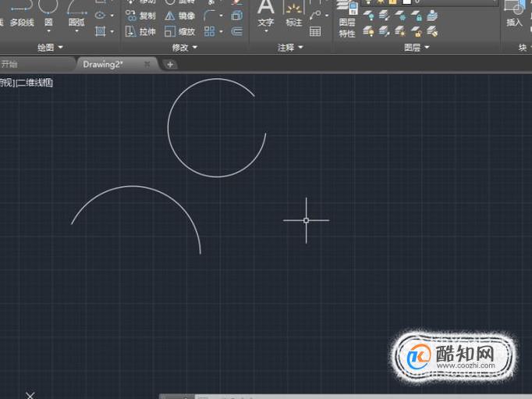Click the white layer color swatch
This screenshot has height=399, width=532.
pyautogui.click(x=406, y=2)
